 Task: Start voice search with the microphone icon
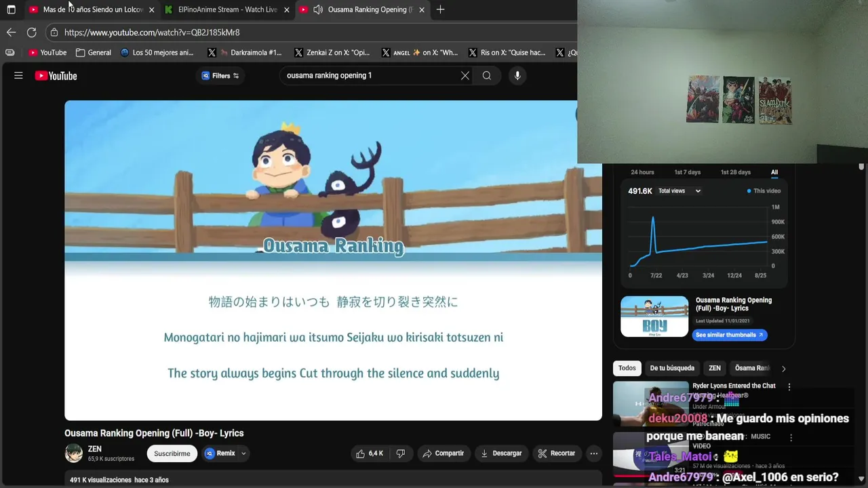[517, 76]
